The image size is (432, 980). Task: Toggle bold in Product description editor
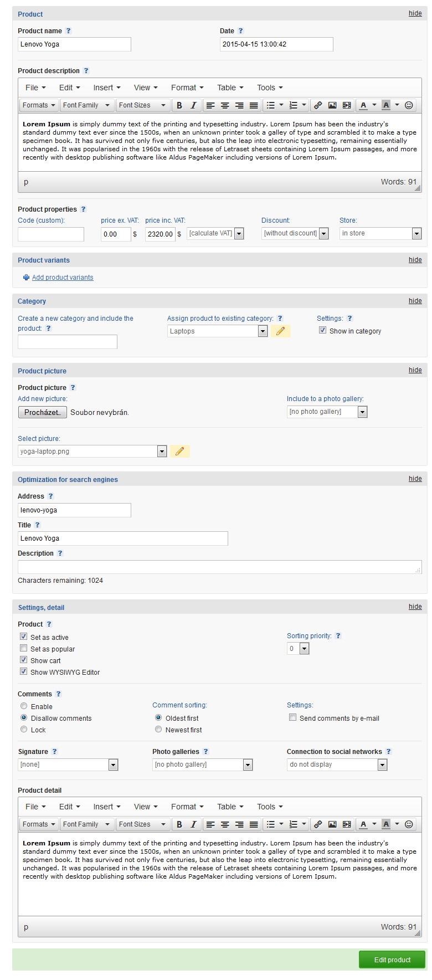point(179,105)
